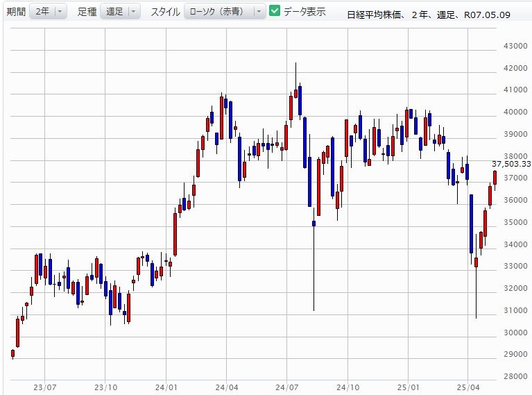
Task: Click the arrow on the 2年 period selector
Action: pos(60,12)
